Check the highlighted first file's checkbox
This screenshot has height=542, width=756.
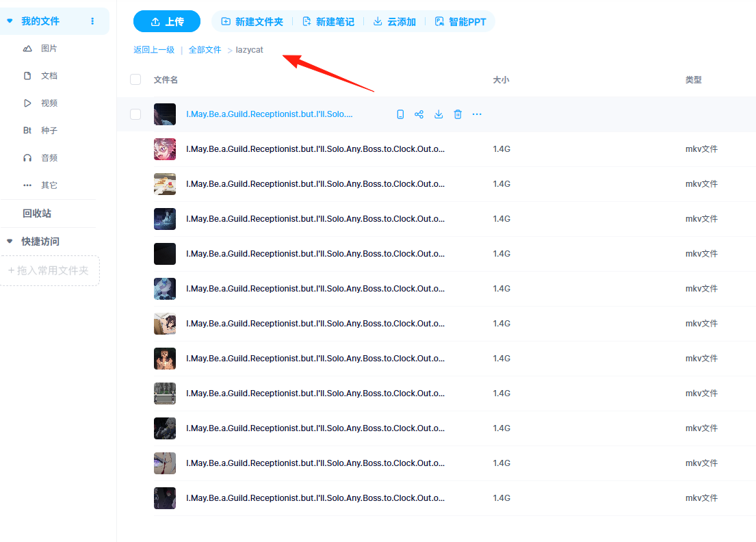coord(135,114)
